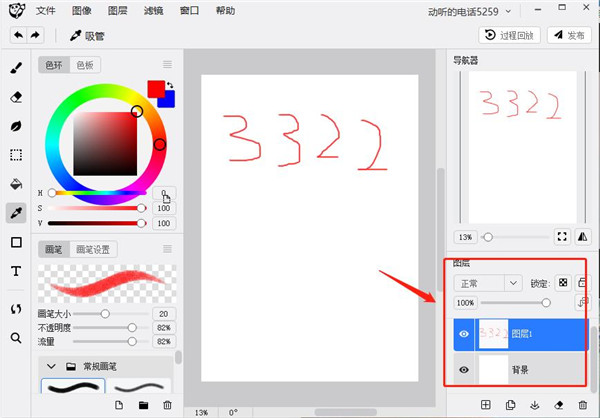Toggle the layer lock icon
The width and height of the screenshot is (600, 418).
[x=582, y=282]
